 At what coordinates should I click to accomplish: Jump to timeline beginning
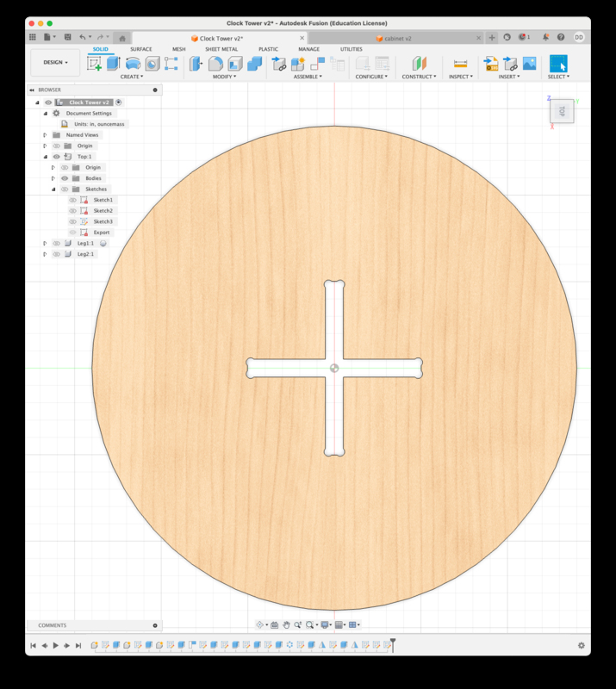(33, 645)
